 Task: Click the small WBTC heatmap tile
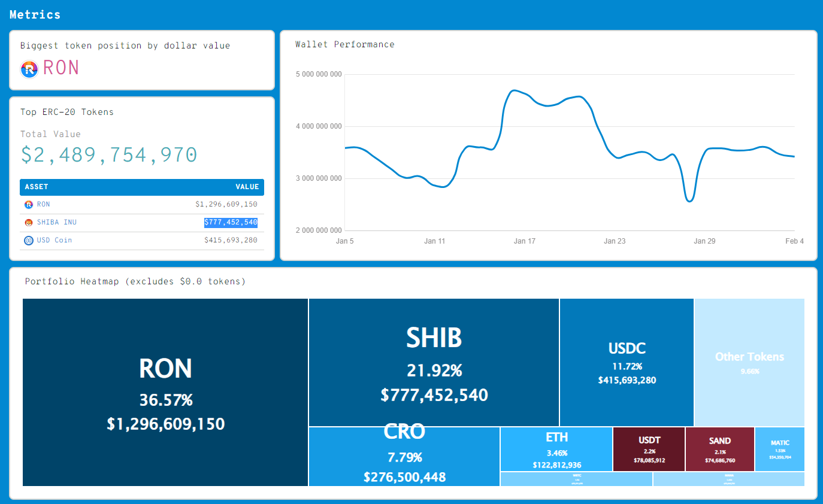577,479
